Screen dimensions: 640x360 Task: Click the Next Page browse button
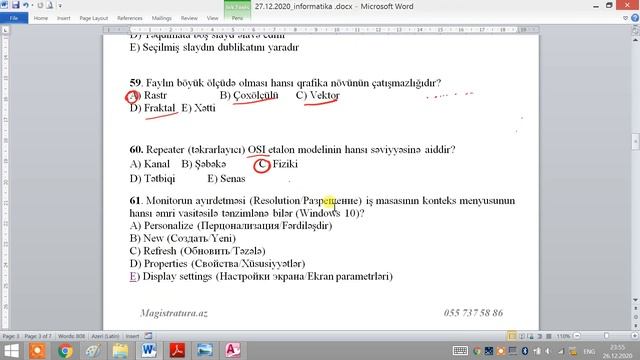635,325
